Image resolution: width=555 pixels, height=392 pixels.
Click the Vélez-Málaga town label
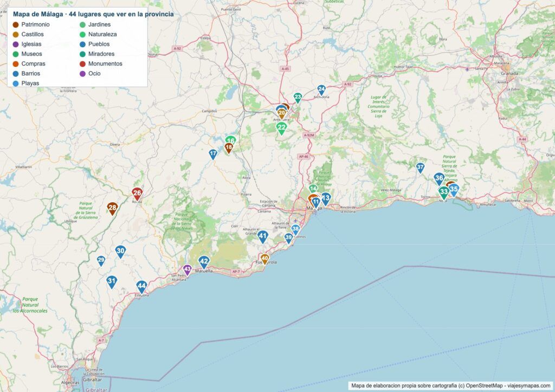click(391, 190)
